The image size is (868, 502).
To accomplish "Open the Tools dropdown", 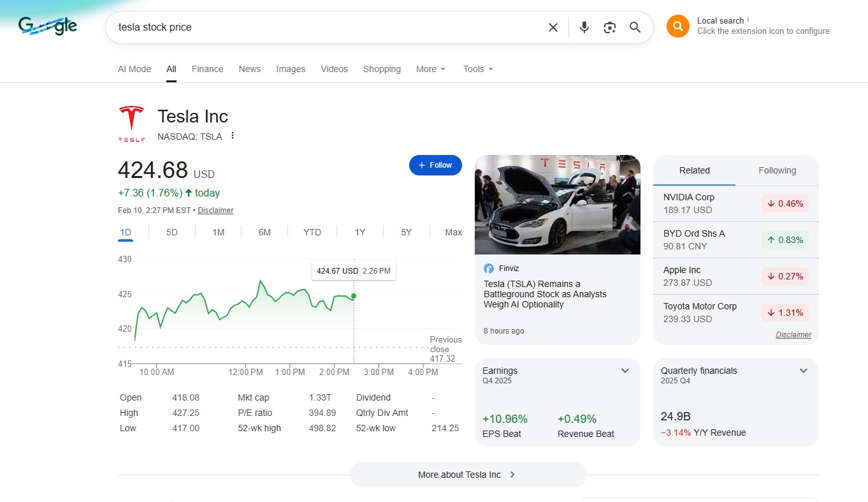I will 477,69.
